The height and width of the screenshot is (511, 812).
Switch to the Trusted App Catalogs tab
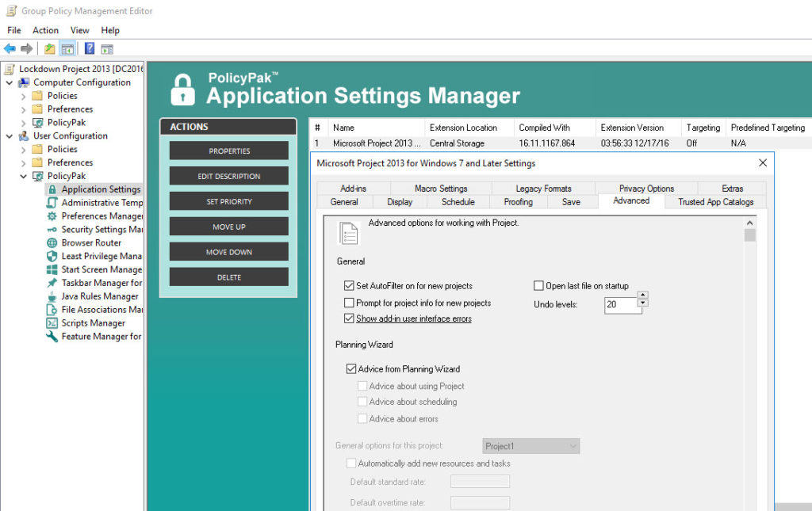(x=716, y=202)
